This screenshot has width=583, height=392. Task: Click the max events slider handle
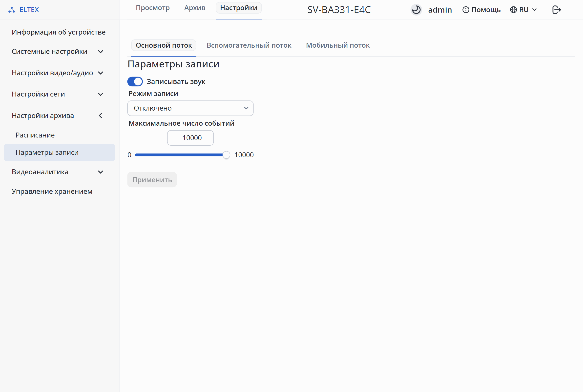click(226, 155)
